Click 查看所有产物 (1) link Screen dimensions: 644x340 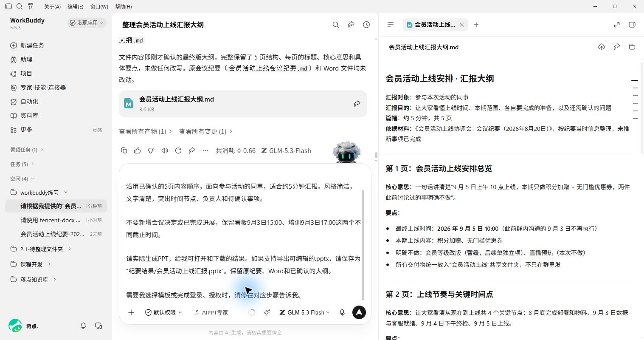(x=146, y=132)
